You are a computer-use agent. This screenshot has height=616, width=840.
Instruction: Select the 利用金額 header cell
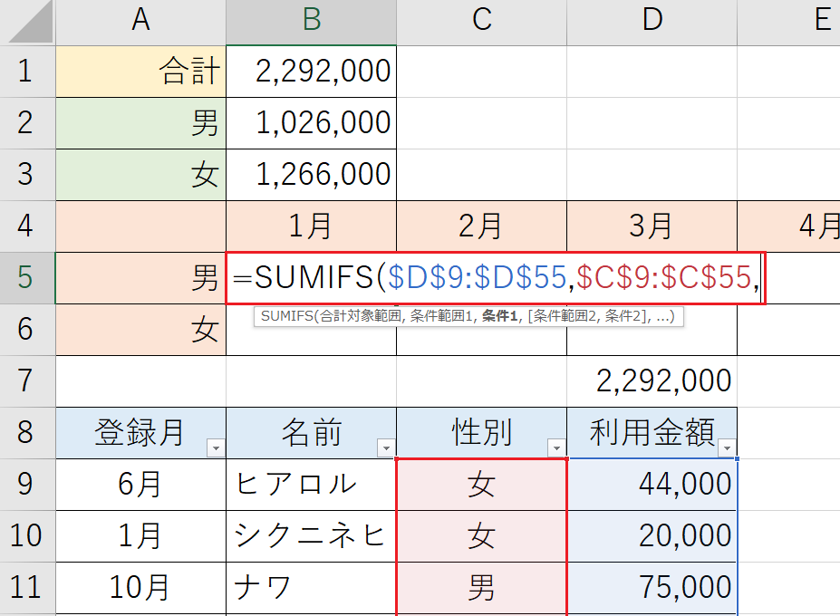652,432
